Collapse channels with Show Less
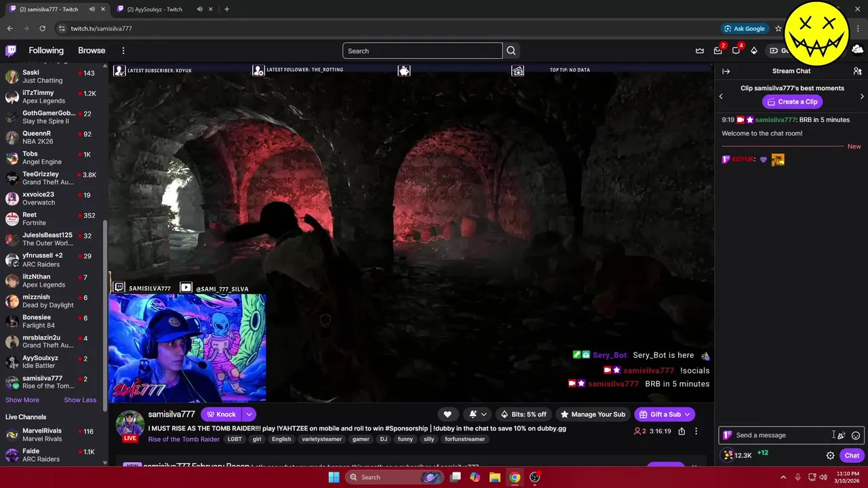This screenshot has width=868, height=488. (x=80, y=400)
